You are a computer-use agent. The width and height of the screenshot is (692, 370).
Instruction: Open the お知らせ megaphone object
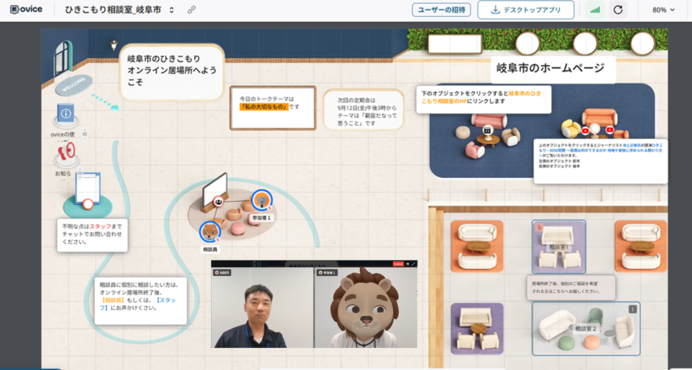[x=67, y=154]
